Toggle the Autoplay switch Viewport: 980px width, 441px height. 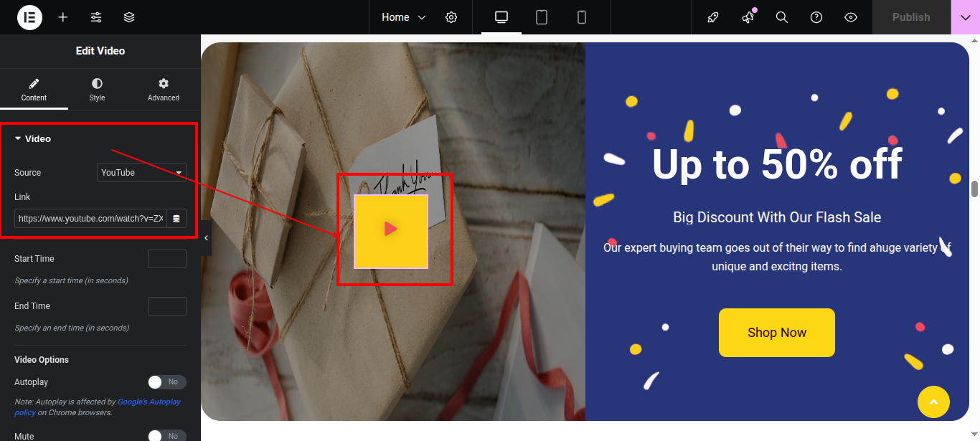[x=167, y=382]
